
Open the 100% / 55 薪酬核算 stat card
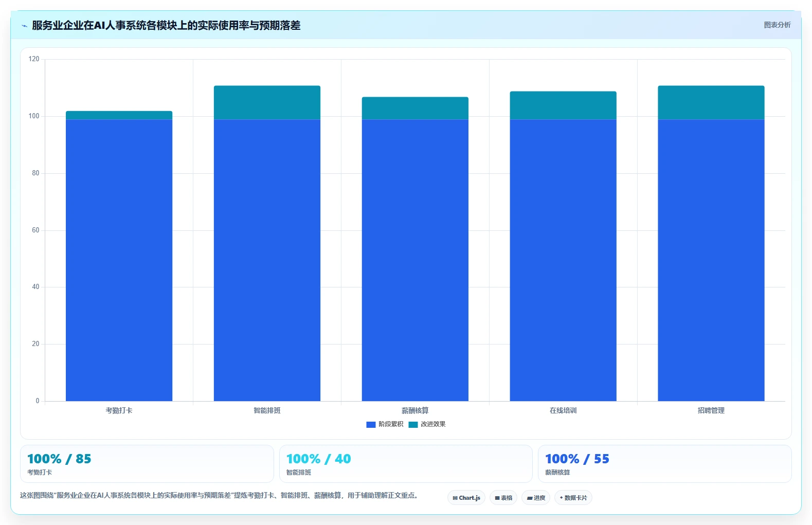point(664,464)
